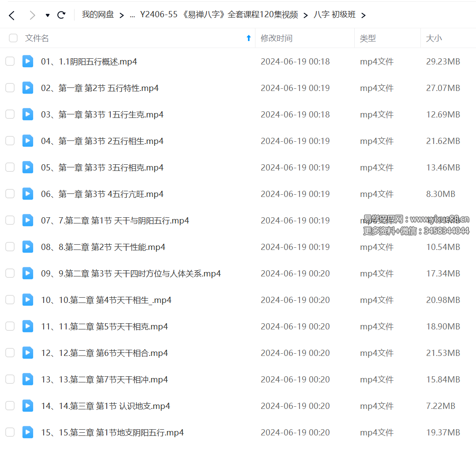This screenshot has width=476, height=450.
Task: Click the video icon beside 01、1.1阴阳五行概述.mp4
Action: point(27,61)
